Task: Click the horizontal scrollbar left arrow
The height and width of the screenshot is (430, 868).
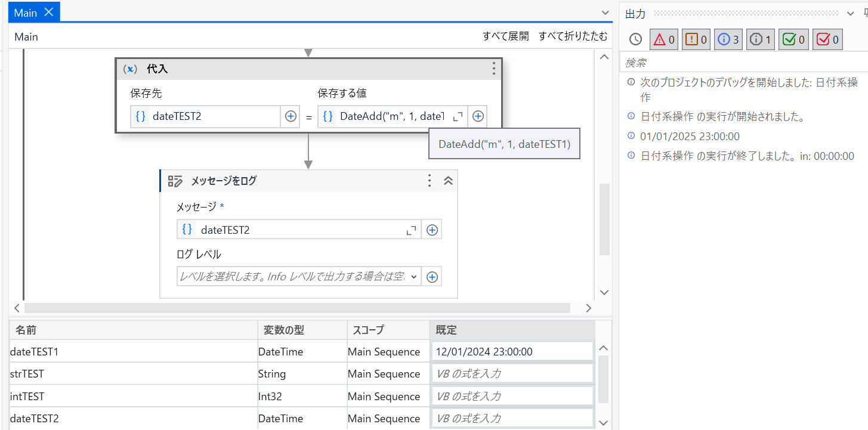Action: coord(17,308)
